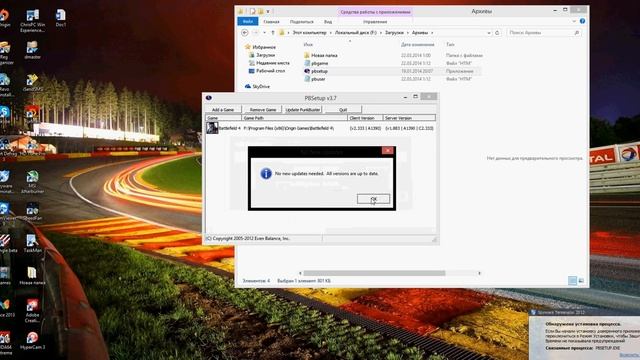
Task: Click the Новая папка desktop folder
Action: pos(32,276)
